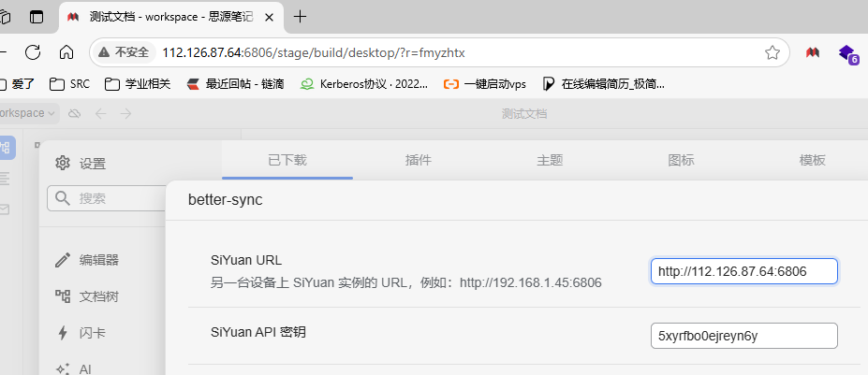Open 最近回帖 - 链滴 bookmark
Viewport: 868px width, 375px height.
coord(235,84)
